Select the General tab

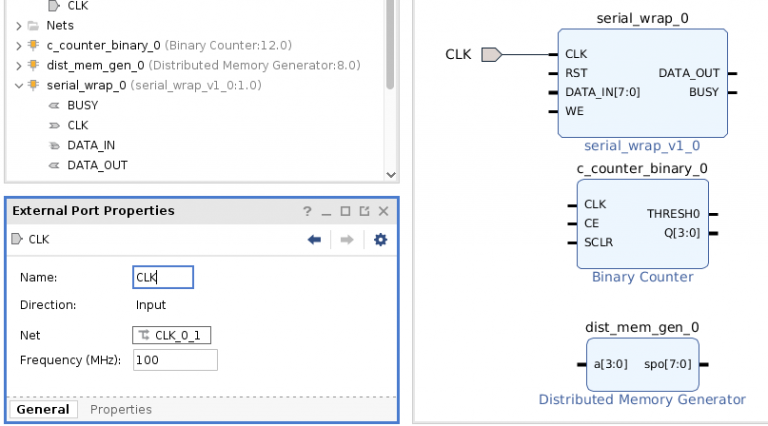[x=43, y=409]
